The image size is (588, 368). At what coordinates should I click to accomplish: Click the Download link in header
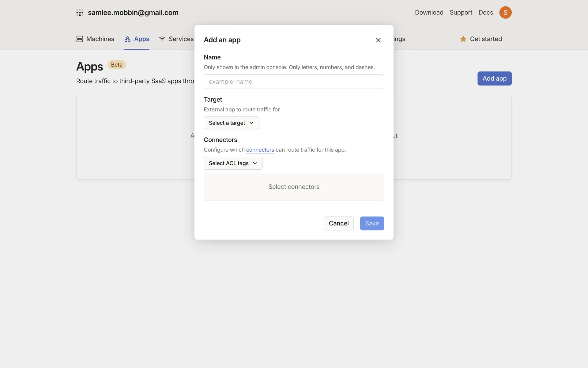click(x=429, y=13)
